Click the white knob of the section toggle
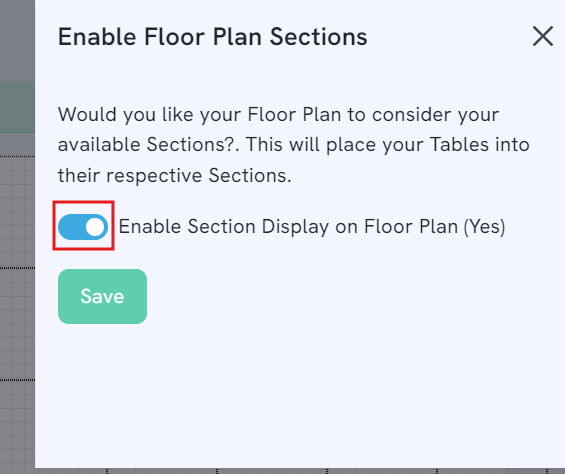Screen dimensions: 565x474 95,227
